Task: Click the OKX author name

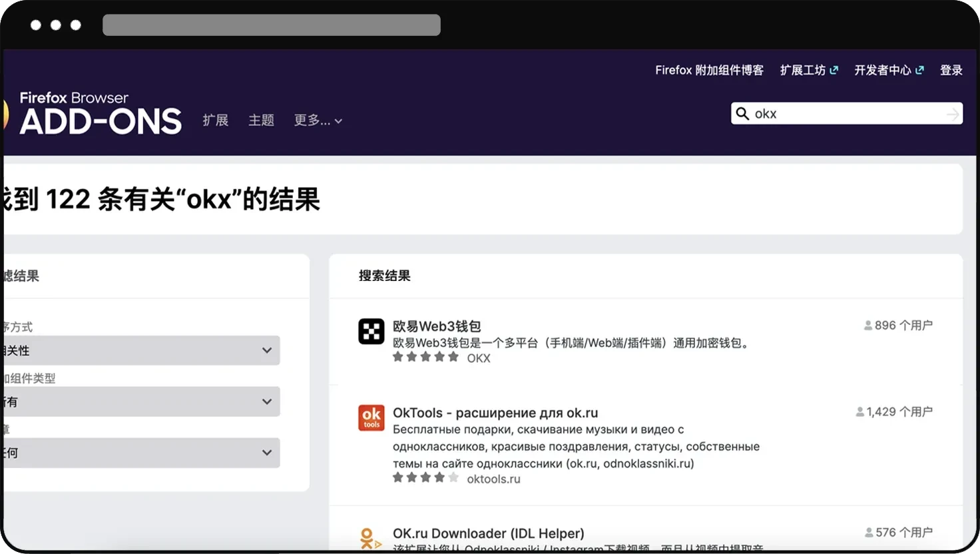Action: point(479,358)
